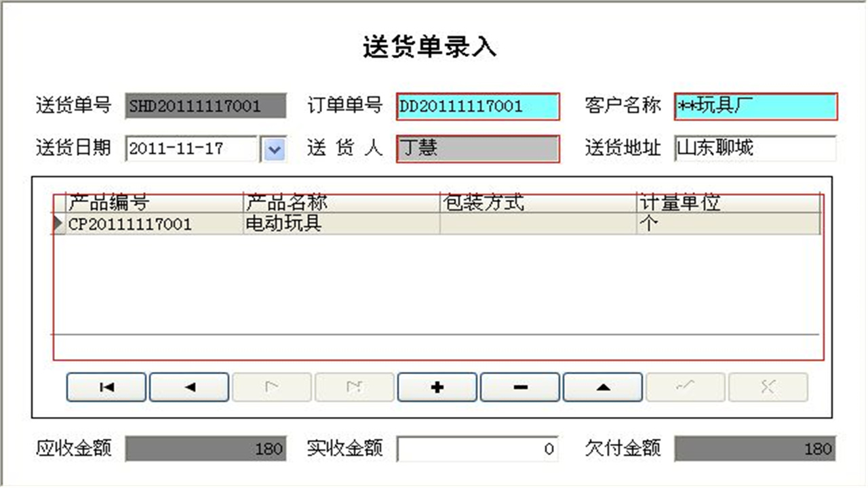868x488 pixels.
Task: Insert a new record with the plus icon
Action: pos(437,387)
